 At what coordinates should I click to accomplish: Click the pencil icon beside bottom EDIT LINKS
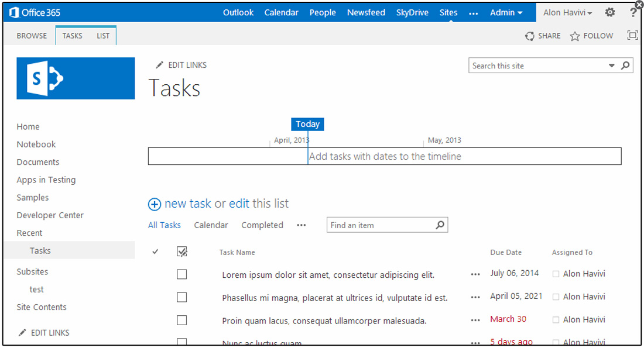click(x=22, y=332)
